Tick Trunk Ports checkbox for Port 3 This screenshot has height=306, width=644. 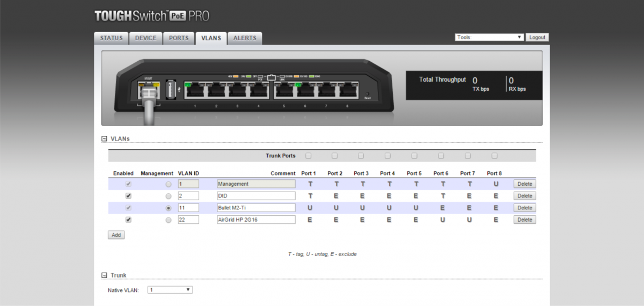point(361,156)
